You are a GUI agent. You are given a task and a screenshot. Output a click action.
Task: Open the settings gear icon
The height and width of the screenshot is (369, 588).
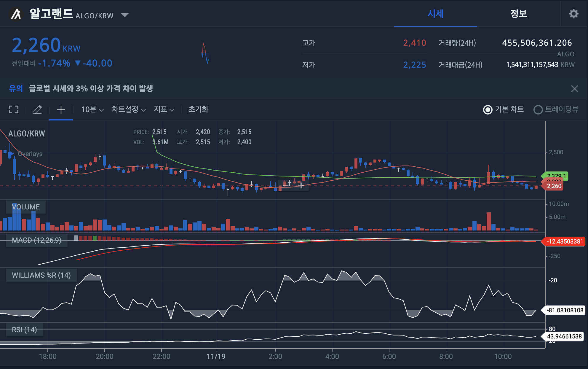click(x=573, y=14)
